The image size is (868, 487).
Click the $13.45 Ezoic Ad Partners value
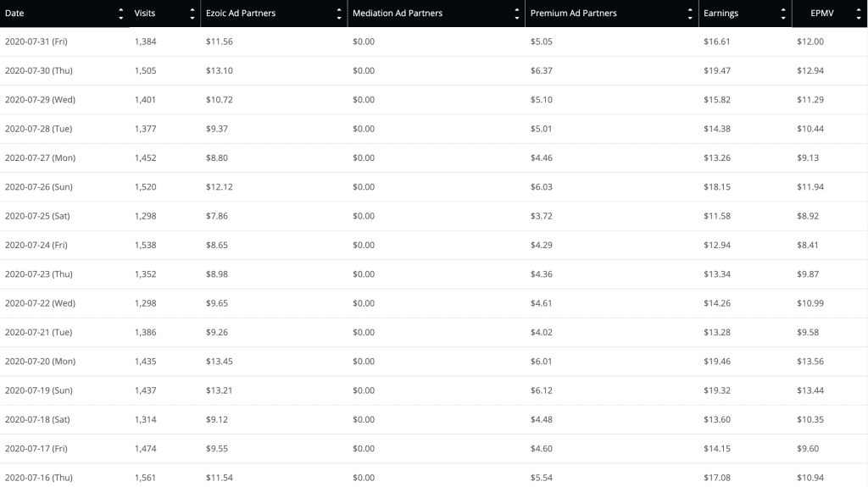pyautogui.click(x=220, y=362)
